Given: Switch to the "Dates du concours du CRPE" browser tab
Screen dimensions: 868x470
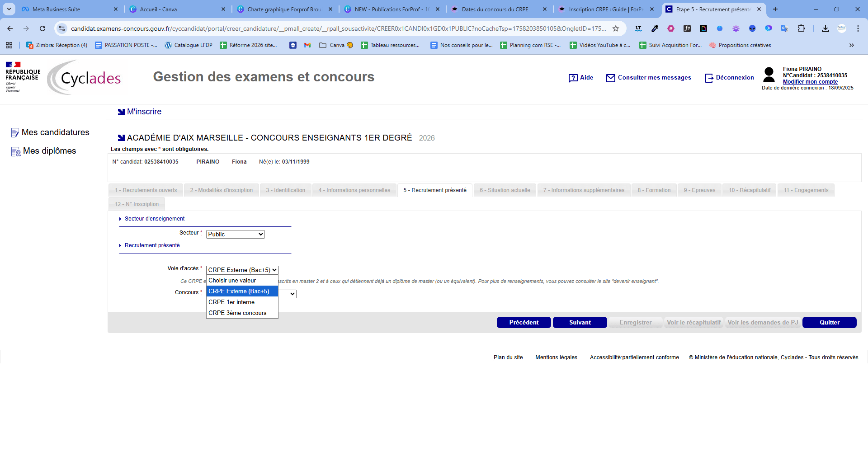Looking at the screenshot, I should (x=493, y=9).
